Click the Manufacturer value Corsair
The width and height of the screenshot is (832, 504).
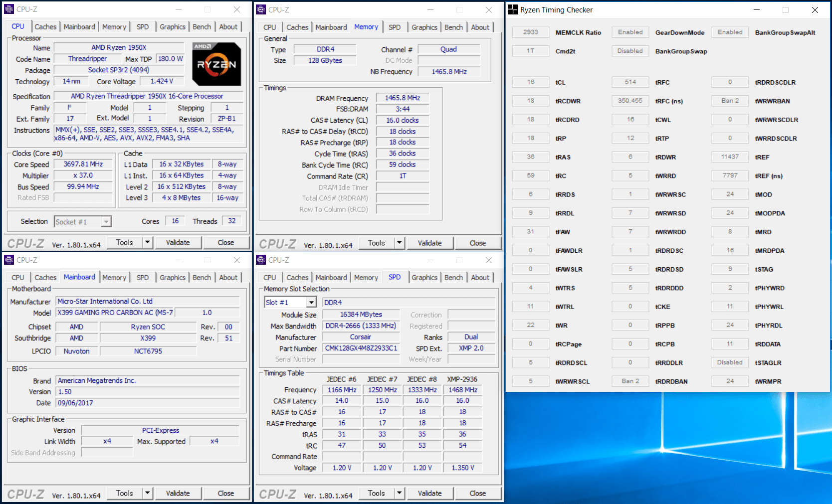[361, 337]
